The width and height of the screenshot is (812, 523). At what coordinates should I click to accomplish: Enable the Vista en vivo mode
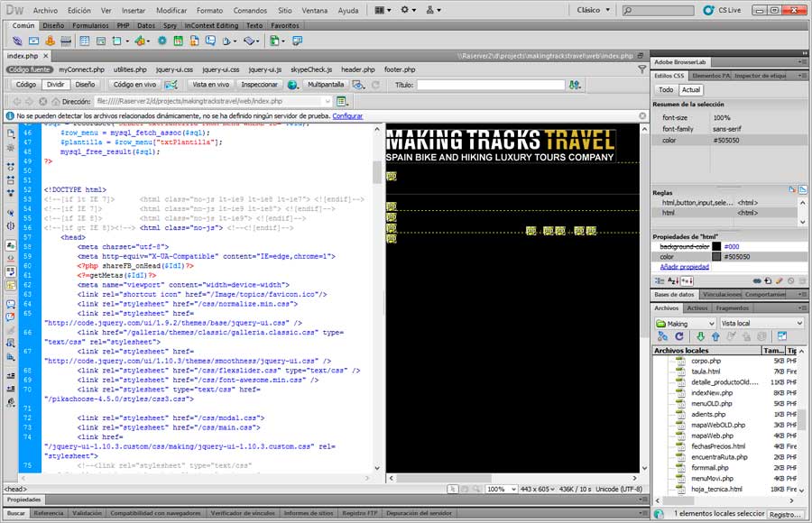(210, 85)
